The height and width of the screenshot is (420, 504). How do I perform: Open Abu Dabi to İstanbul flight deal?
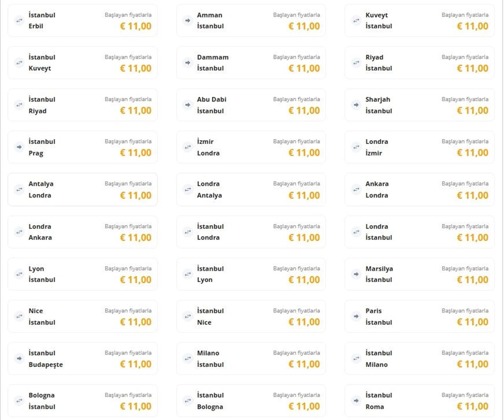[251, 105]
